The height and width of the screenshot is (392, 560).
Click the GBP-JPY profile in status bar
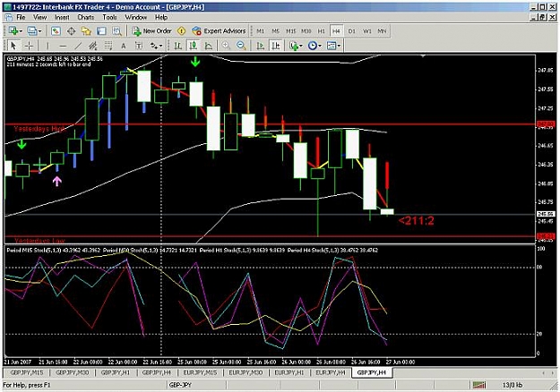click(180, 385)
